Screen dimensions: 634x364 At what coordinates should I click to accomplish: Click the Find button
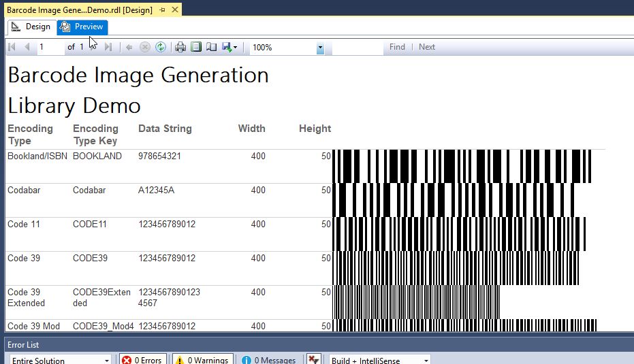397,47
